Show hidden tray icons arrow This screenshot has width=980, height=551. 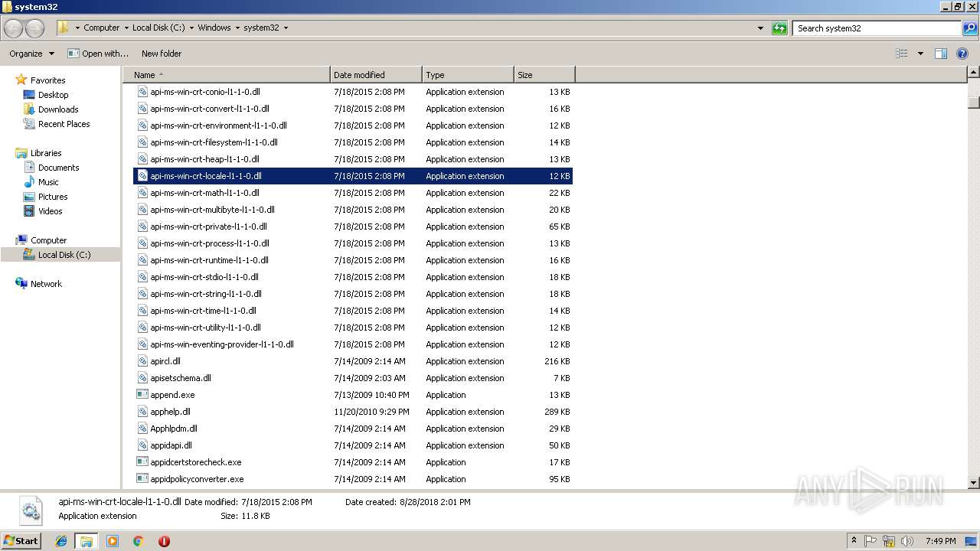click(x=854, y=541)
